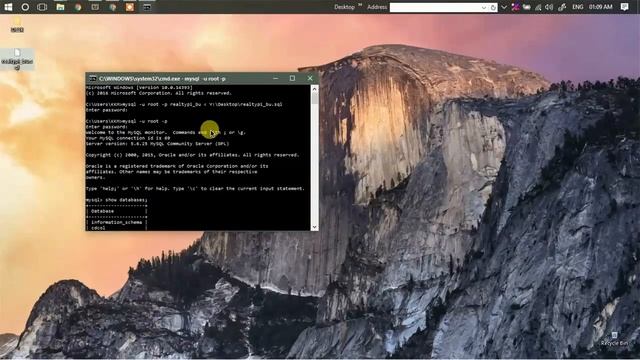Image resolution: width=640 pixels, height=360 pixels.
Task: Open the Windows Start menu
Action: (x=8, y=7)
